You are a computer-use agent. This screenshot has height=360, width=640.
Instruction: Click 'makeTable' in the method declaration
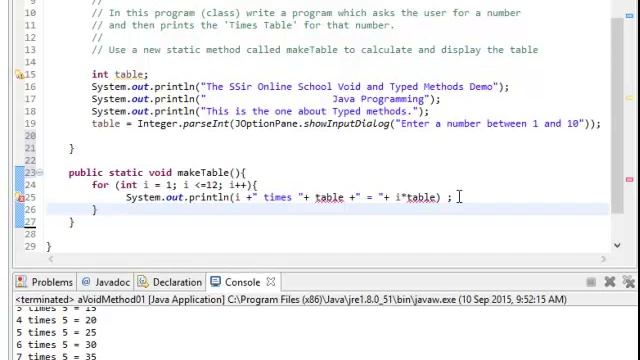pos(203,173)
